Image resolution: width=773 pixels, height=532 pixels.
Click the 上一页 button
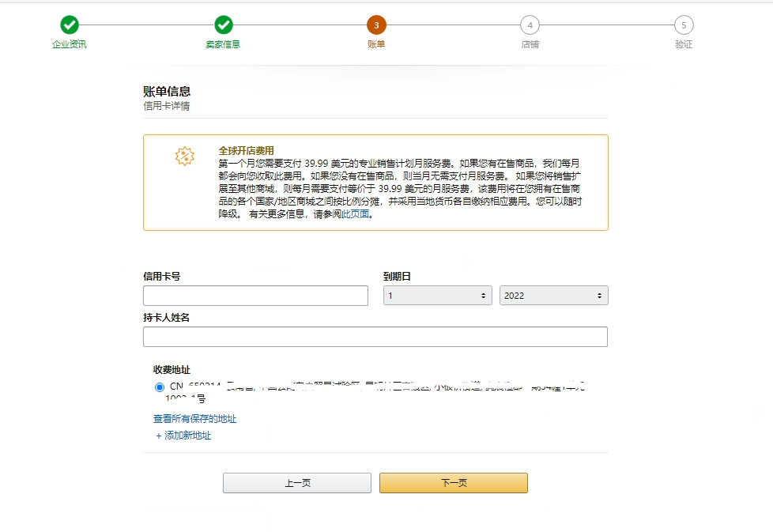pyautogui.click(x=296, y=482)
